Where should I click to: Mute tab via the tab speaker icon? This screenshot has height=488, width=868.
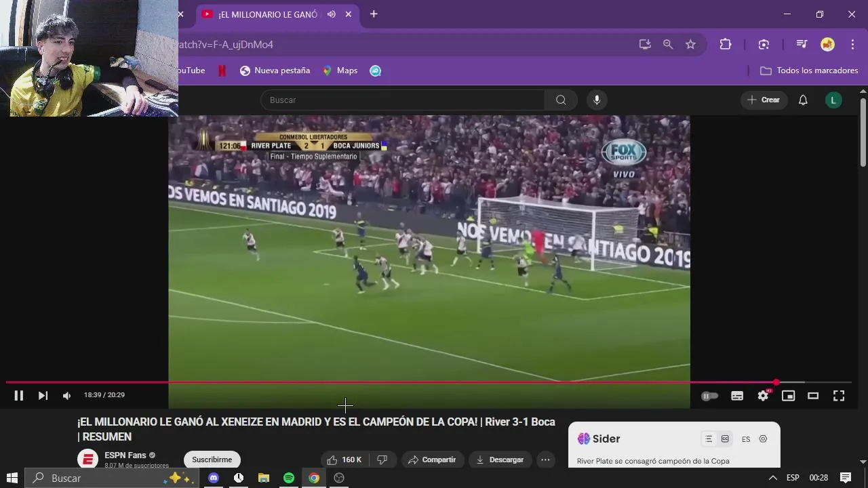331,14
